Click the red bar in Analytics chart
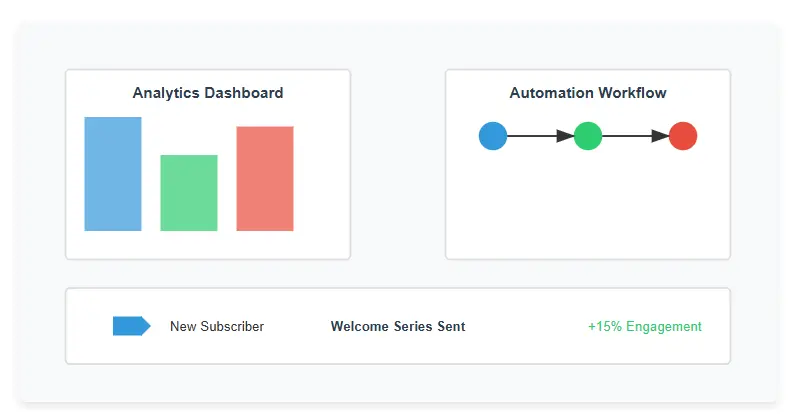The width and height of the screenshot is (793, 419). (x=265, y=178)
